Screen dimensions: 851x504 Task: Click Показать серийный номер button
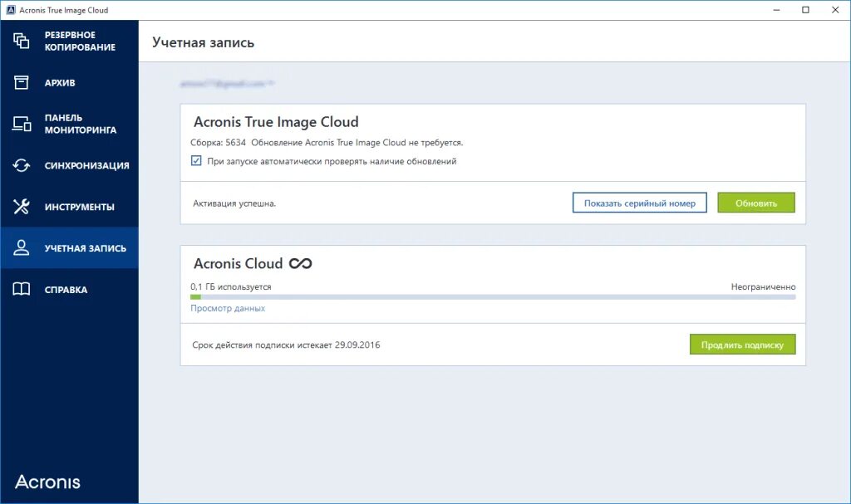[639, 203]
